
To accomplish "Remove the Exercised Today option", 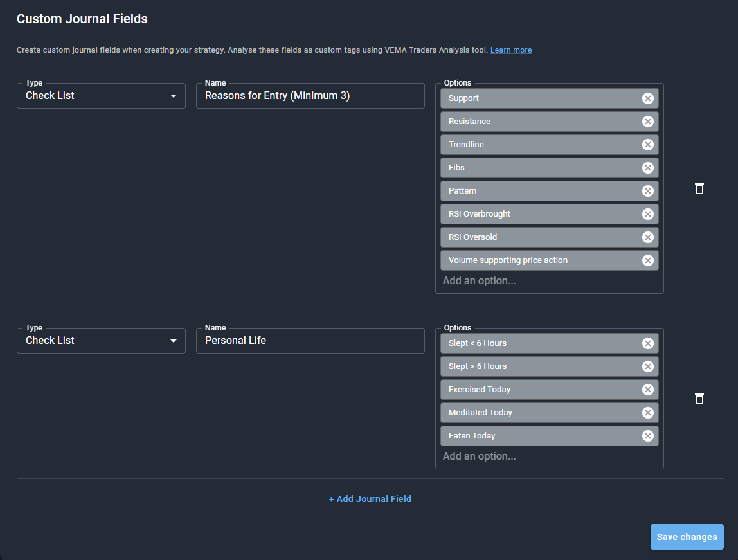I will pos(647,390).
